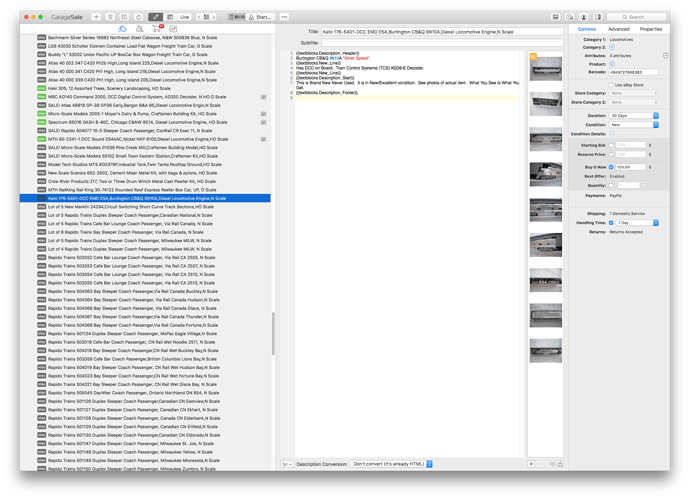The width and height of the screenshot is (690, 499).
Task: Enable the Use eBay Store checkbox
Action: click(611, 84)
